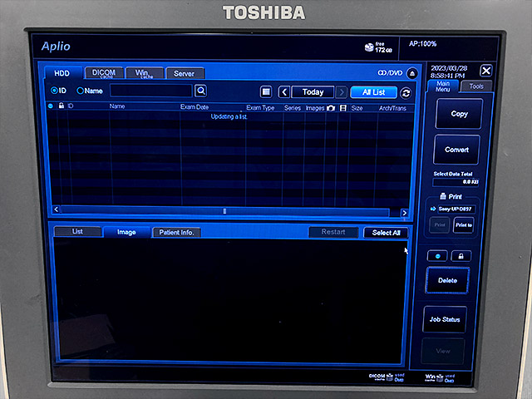The image size is (532, 399).
Task: Click the Today button
Action: (x=313, y=92)
